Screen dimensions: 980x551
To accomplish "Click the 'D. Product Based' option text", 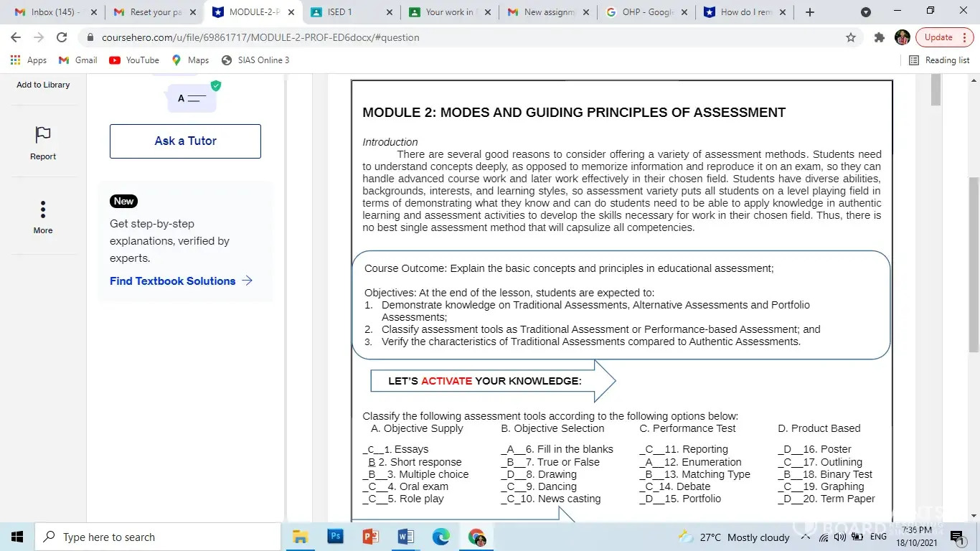I will point(819,428).
